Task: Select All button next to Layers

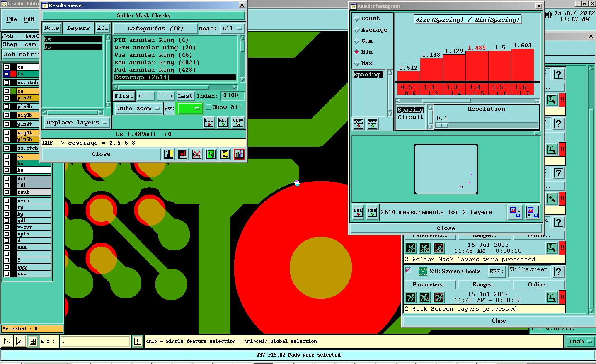Action: pos(103,28)
